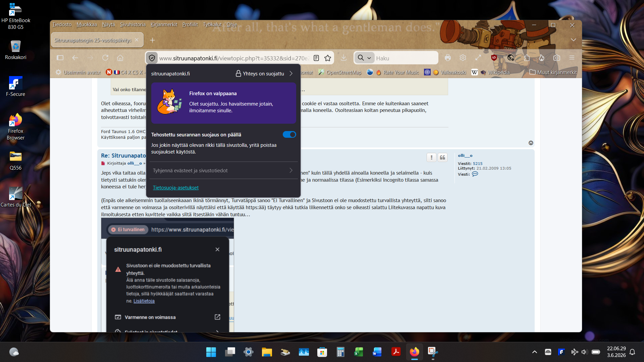Bookmark this page with the star icon
644x362 pixels.
click(328, 58)
